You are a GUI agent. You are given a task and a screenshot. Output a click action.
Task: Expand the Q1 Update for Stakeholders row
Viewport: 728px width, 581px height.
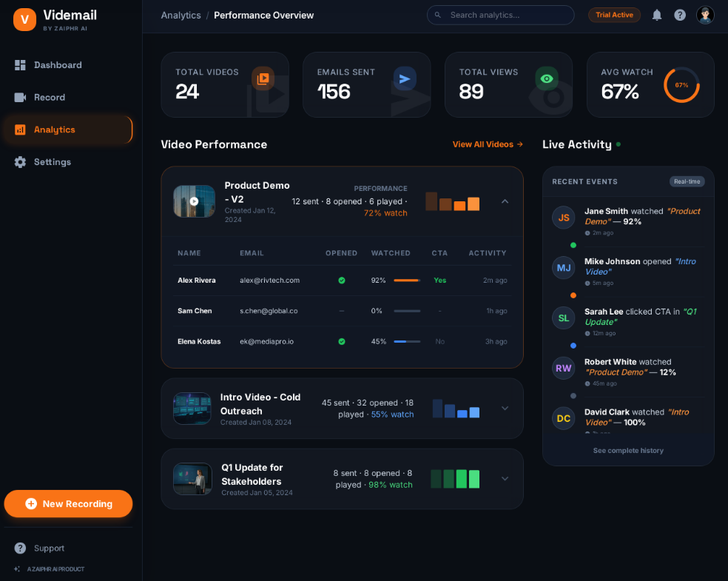click(504, 478)
